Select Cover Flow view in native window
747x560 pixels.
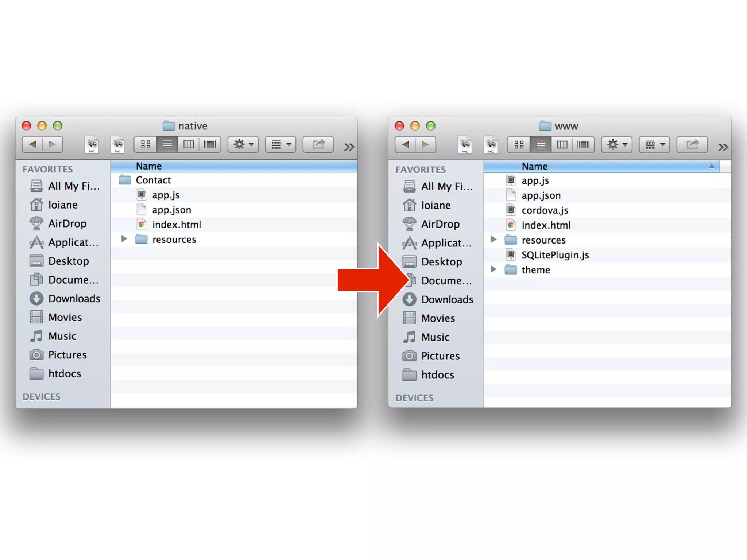coord(210,144)
